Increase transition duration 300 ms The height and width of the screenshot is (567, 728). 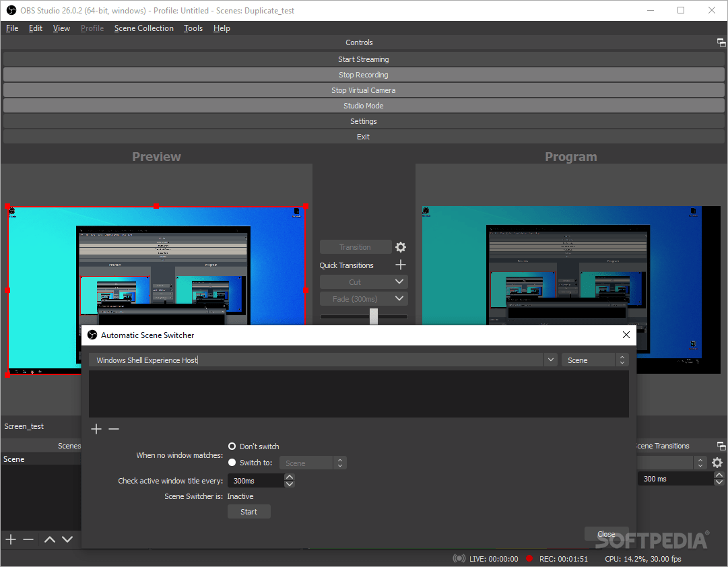[719, 475]
